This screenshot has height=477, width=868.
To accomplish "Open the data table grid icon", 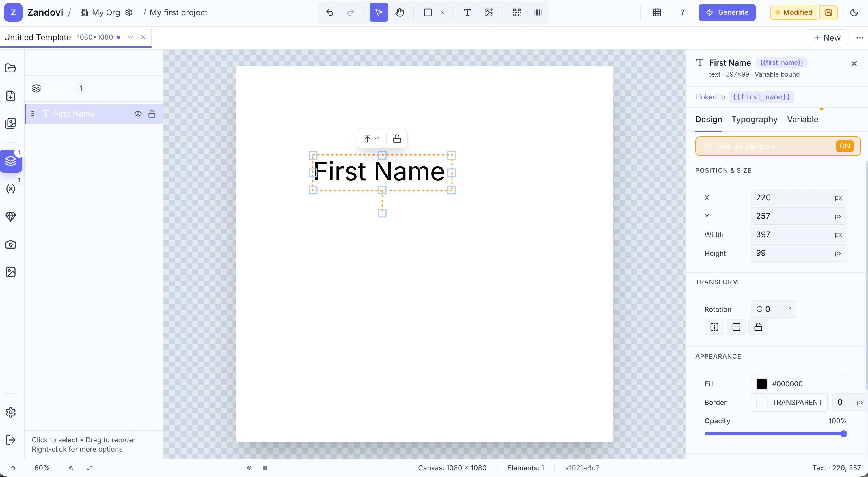I will pyautogui.click(x=657, y=12).
